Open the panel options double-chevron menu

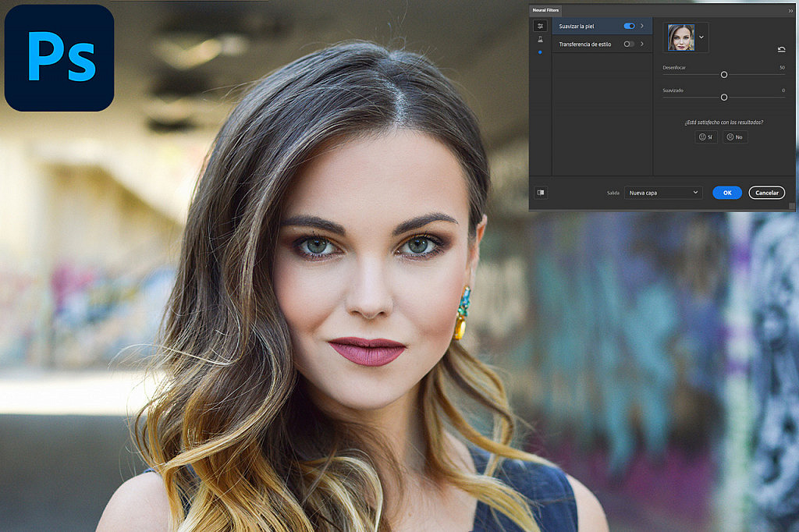790,10
